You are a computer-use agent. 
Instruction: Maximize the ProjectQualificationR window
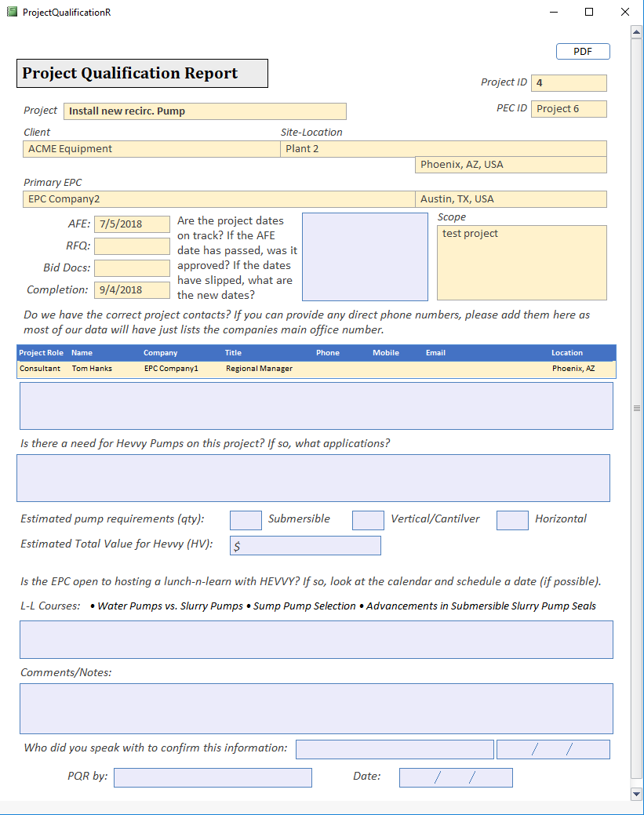click(x=589, y=12)
